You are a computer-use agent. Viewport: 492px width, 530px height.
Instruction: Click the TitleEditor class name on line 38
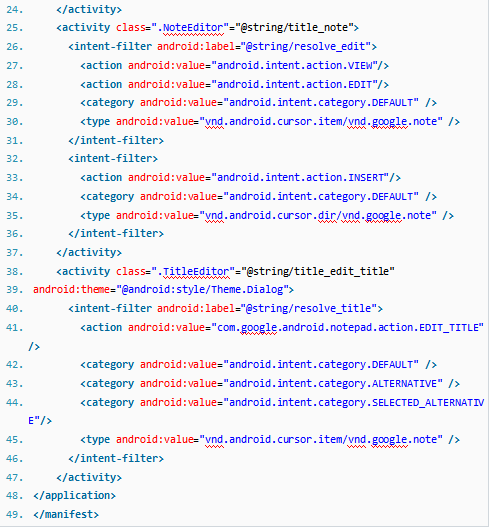(196, 271)
